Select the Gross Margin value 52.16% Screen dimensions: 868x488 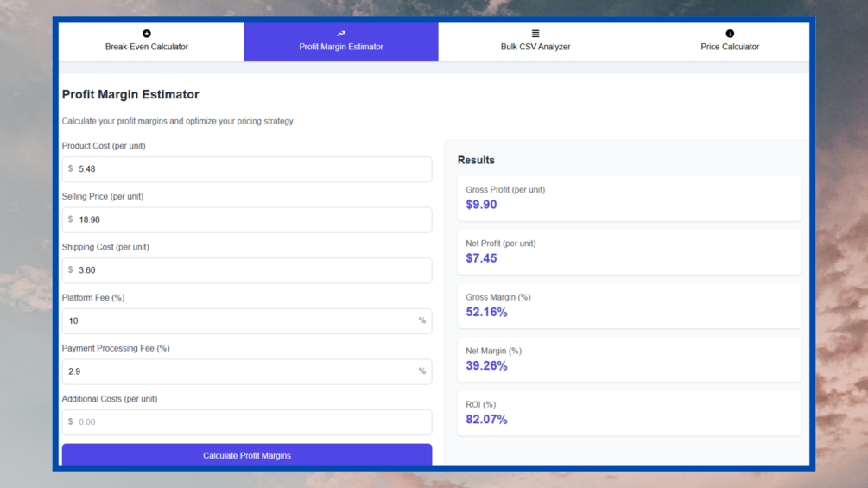[x=486, y=312]
